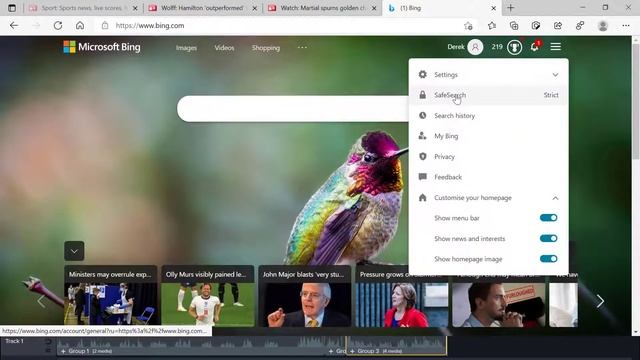Click the Privacy shield icon

[422, 156]
